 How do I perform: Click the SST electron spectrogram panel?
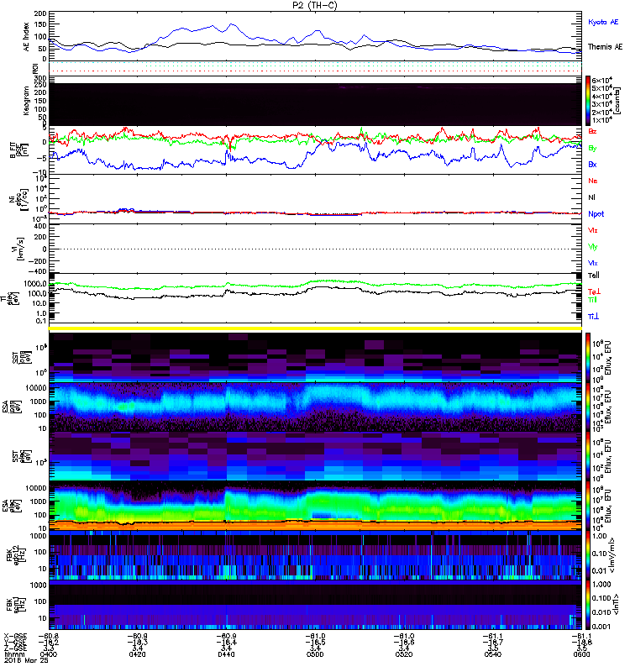tap(315, 456)
